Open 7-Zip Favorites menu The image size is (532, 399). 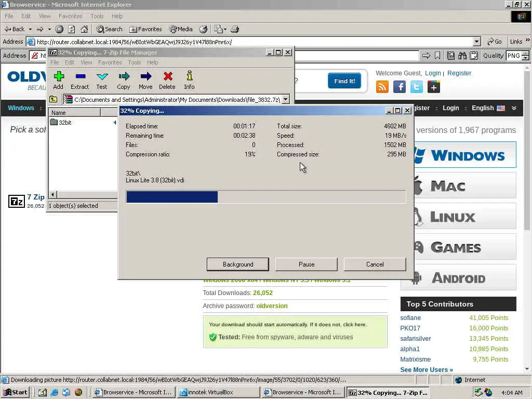110,62
